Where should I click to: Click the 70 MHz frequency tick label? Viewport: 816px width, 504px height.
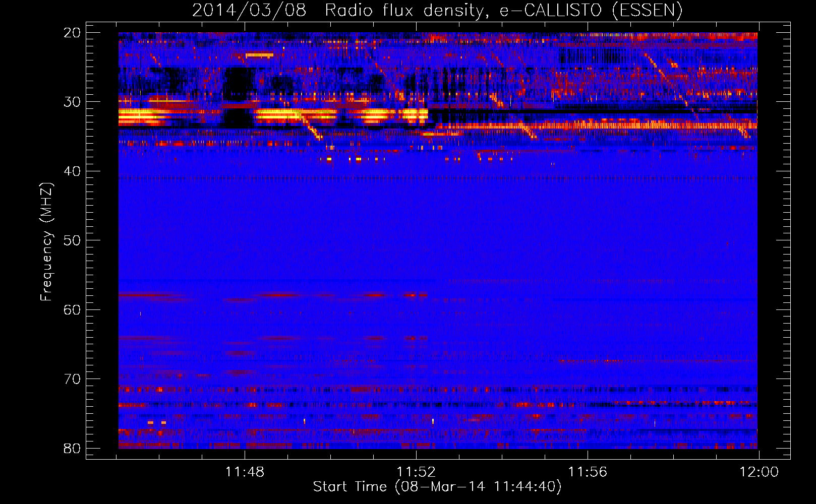click(72, 379)
